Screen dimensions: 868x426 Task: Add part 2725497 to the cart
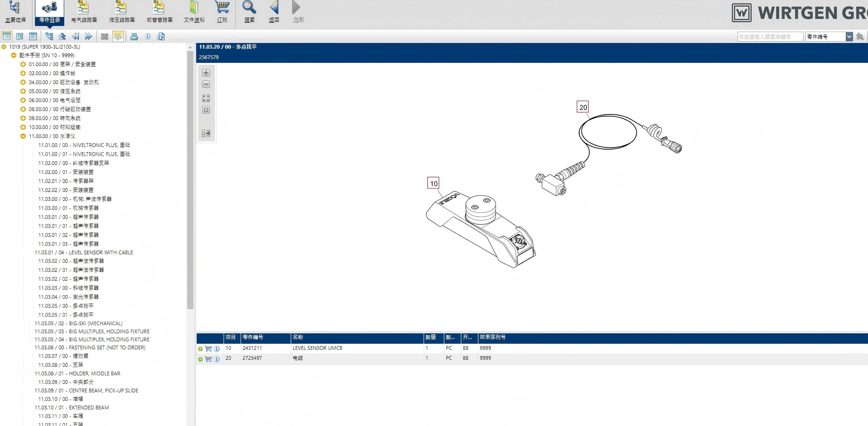tap(208, 359)
